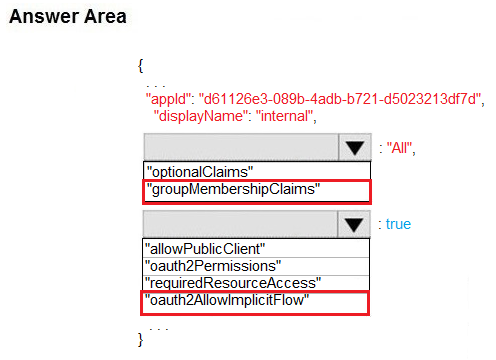Select the "groupMembershipClaims" option
Image resolution: width=496 pixels, height=360 pixels.
click(257, 191)
